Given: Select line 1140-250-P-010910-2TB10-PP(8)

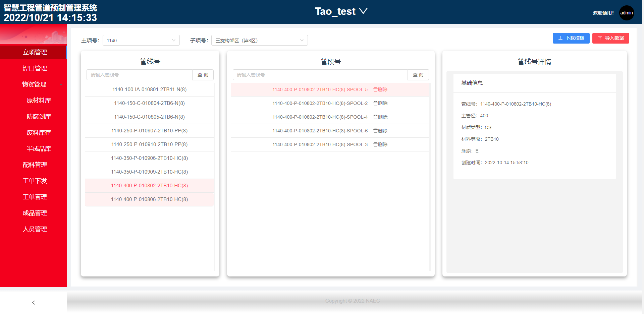Looking at the screenshot, I should 149,144.
